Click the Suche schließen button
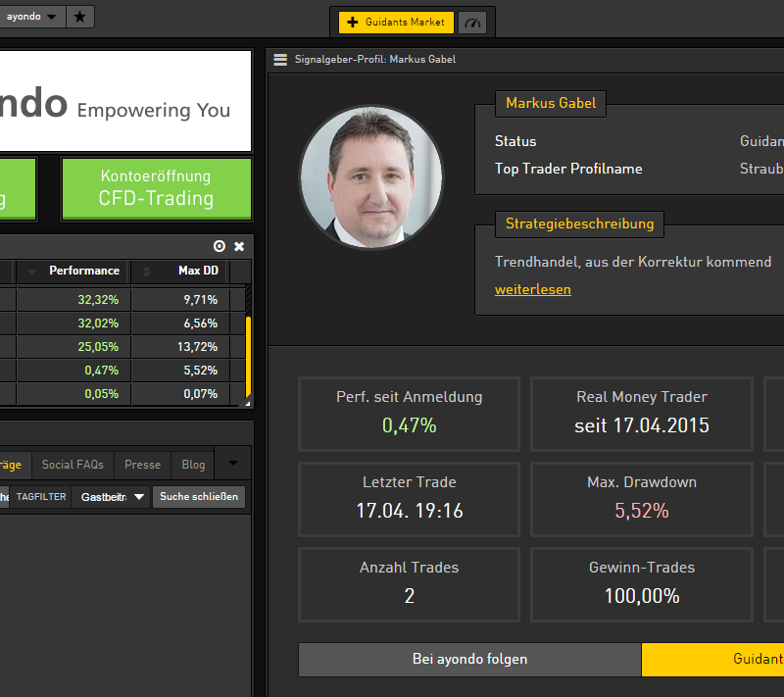This screenshot has height=697, width=784. [x=199, y=497]
